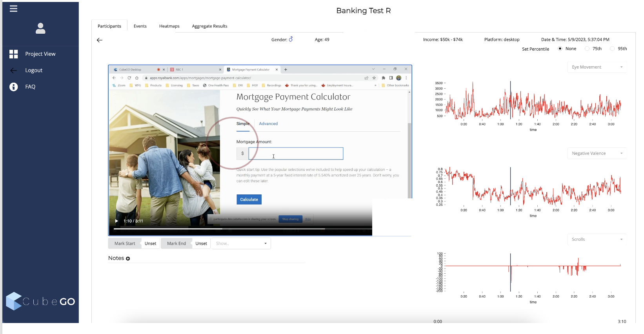Click the FAQ info icon
644x334 pixels.
pyautogui.click(x=14, y=87)
